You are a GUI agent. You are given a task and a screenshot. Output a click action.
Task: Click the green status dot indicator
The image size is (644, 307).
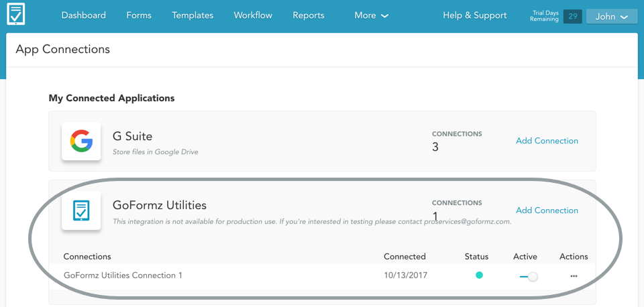pos(479,275)
